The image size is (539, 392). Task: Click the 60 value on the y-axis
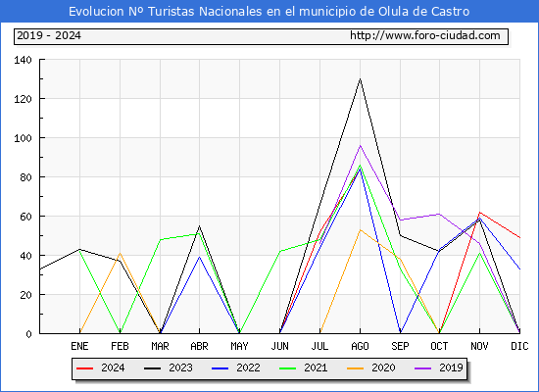point(25,217)
